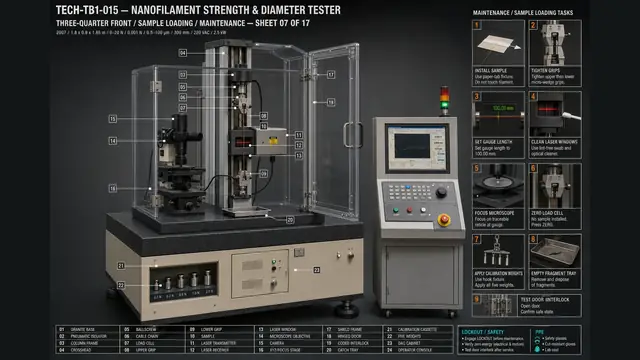Click callout number 04 near the crosshead
Screen dimensions: 640x360
click(x=182, y=53)
